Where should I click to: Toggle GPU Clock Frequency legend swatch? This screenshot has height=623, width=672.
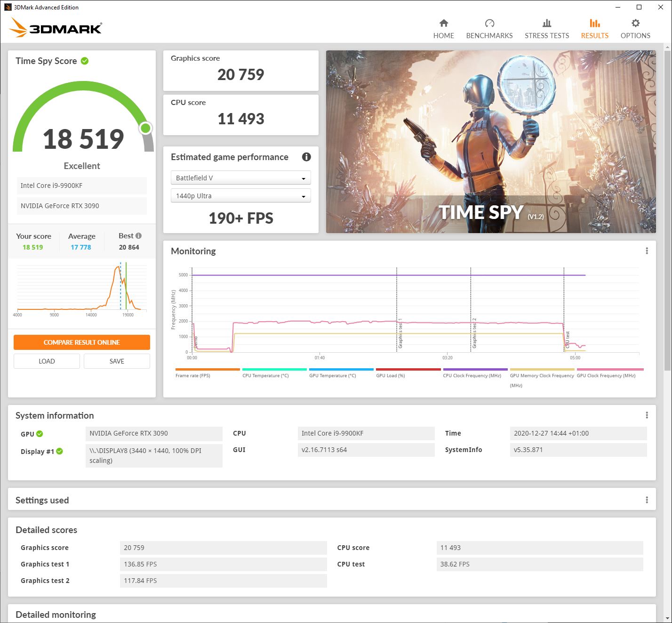point(610,369)
